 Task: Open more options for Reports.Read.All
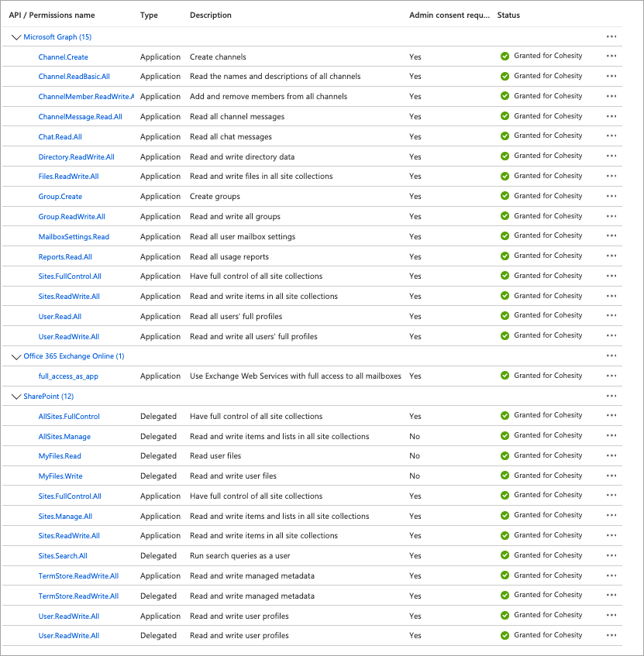pyautogui.click(x=611, y=256)
